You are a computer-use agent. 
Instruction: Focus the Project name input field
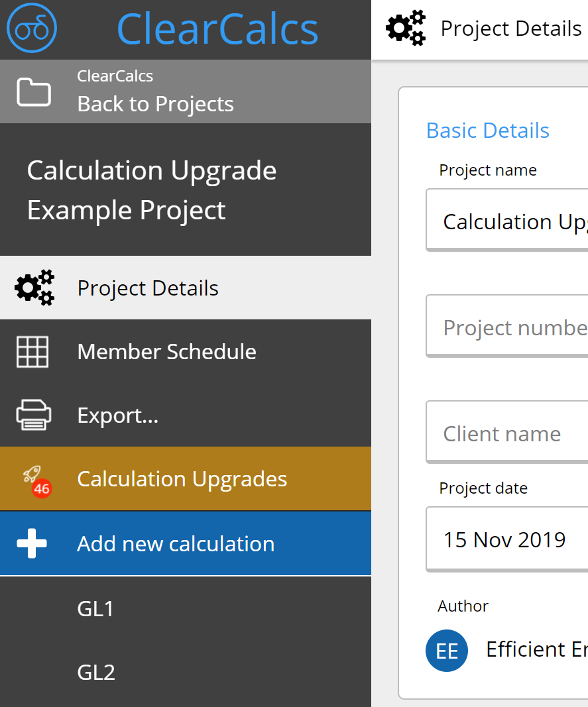pyautogui.click(x=507, y=220)
